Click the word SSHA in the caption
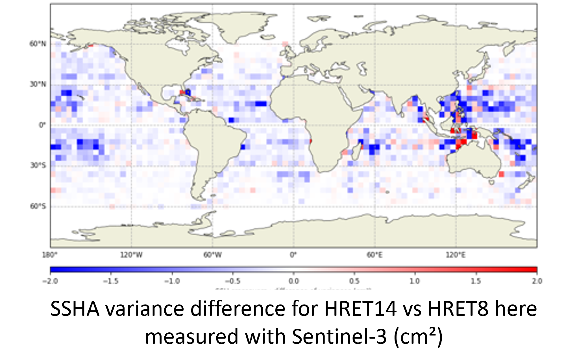The height and width of the screenshot is (364, 588). (75, 308)
